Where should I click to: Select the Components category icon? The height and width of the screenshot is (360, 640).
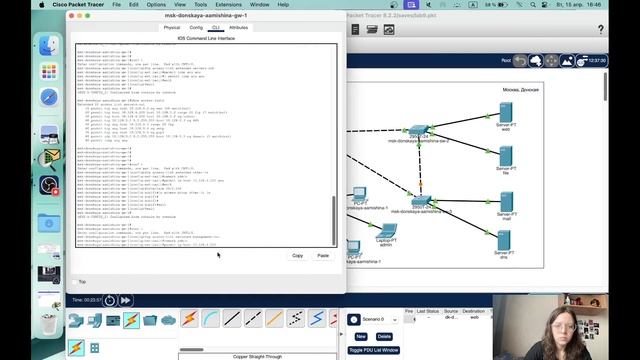click(113, 320)
